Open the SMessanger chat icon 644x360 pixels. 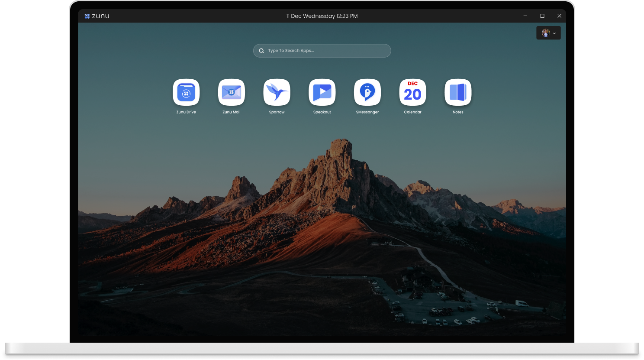pyautogui.click(x=367, y=92)
